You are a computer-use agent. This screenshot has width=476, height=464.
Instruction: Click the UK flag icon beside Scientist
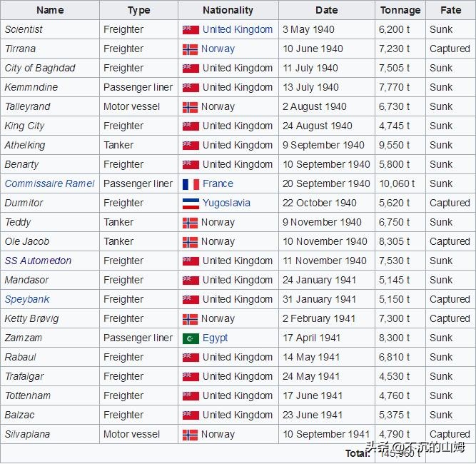coord(191,30)
